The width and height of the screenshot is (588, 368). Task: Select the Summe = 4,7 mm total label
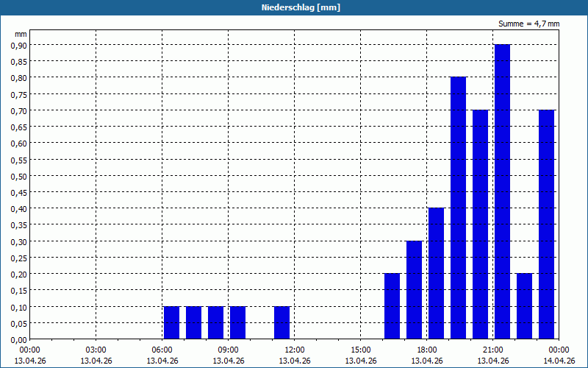528,24
